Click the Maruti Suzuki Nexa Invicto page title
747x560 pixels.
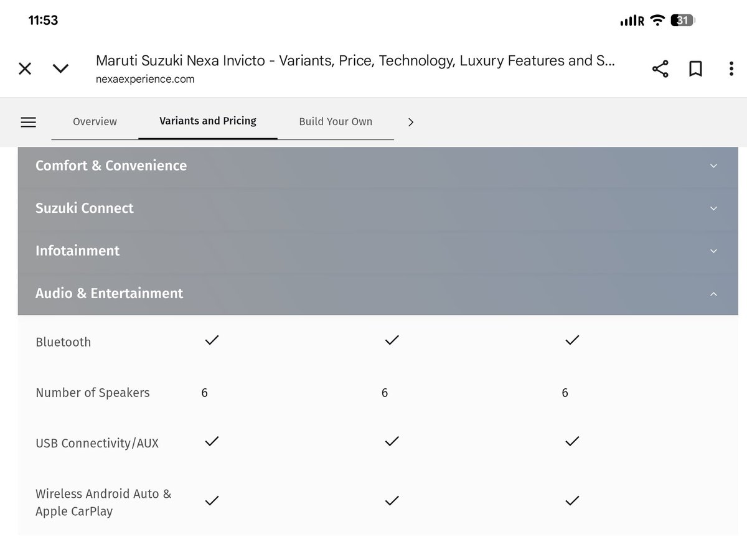point(355,61)
